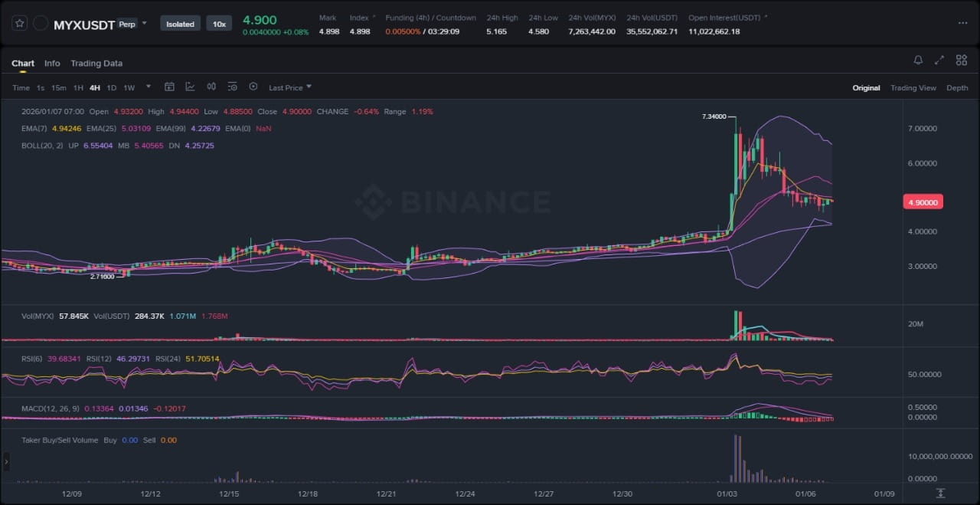The height and width of the screenshot is (505, 980).
Task: Switch to the Info tab
Action: click(52, 64)
